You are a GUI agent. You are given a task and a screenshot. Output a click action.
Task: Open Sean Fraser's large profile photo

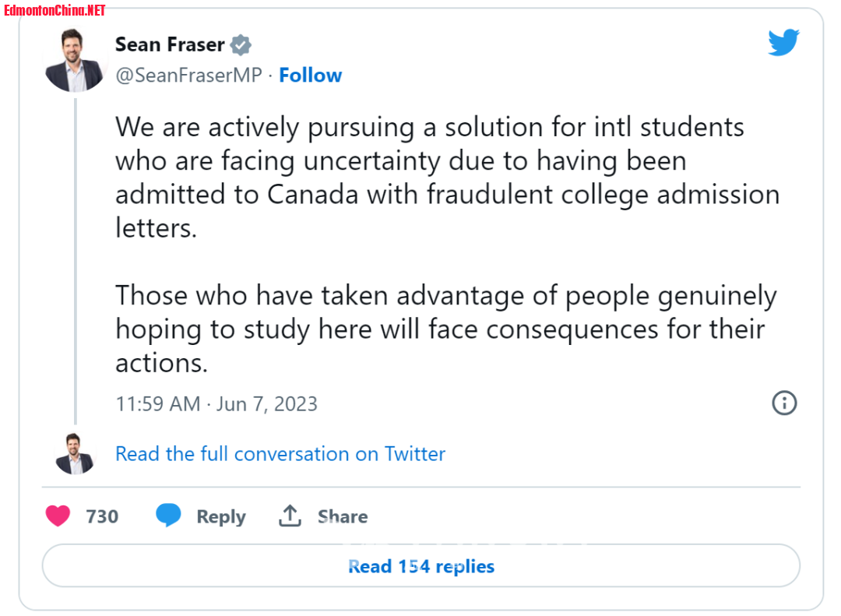tap(75, 61)
